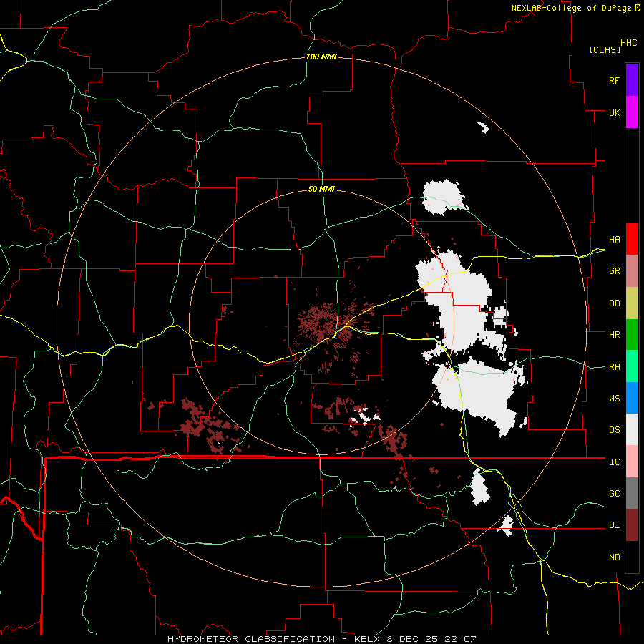Click the RF legend label
This screenshot has width=644, height=644.
[x=614, y=80]
